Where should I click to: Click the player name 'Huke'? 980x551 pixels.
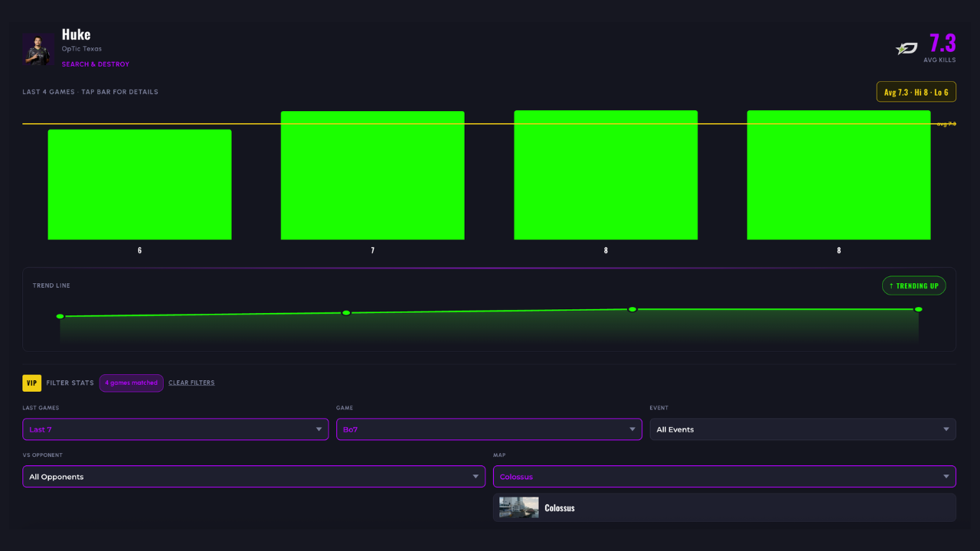pos(76,34)
